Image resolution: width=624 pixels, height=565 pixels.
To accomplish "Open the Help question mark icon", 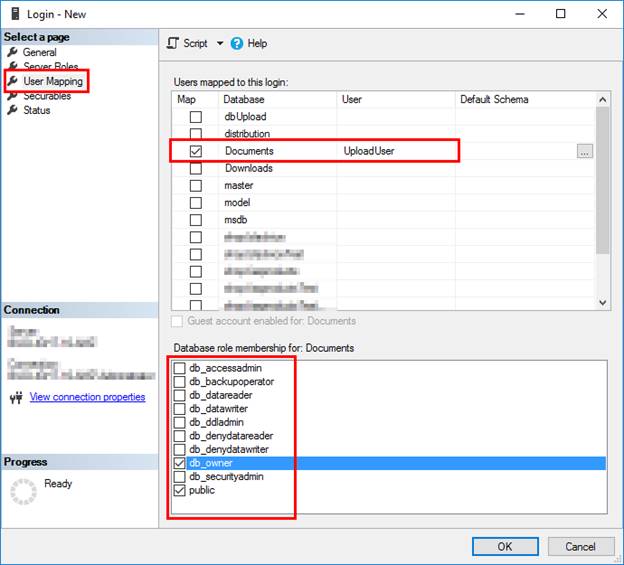I will (x=237, y=43).
